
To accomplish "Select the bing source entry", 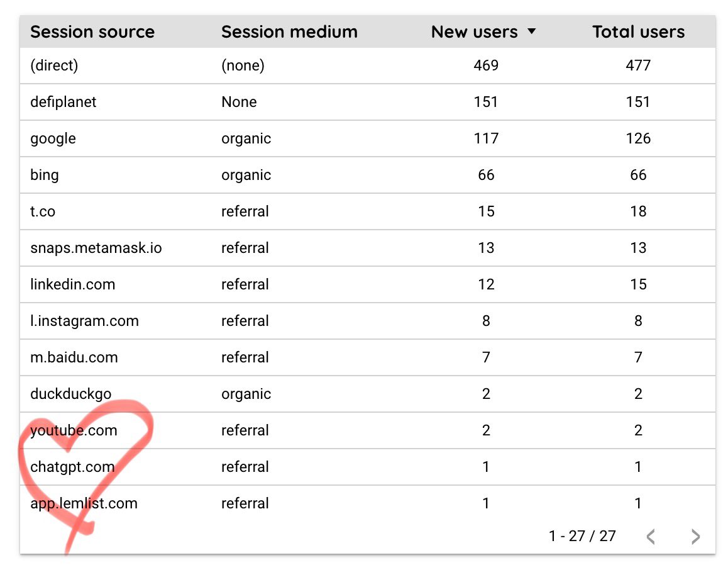I will [43, 175].
